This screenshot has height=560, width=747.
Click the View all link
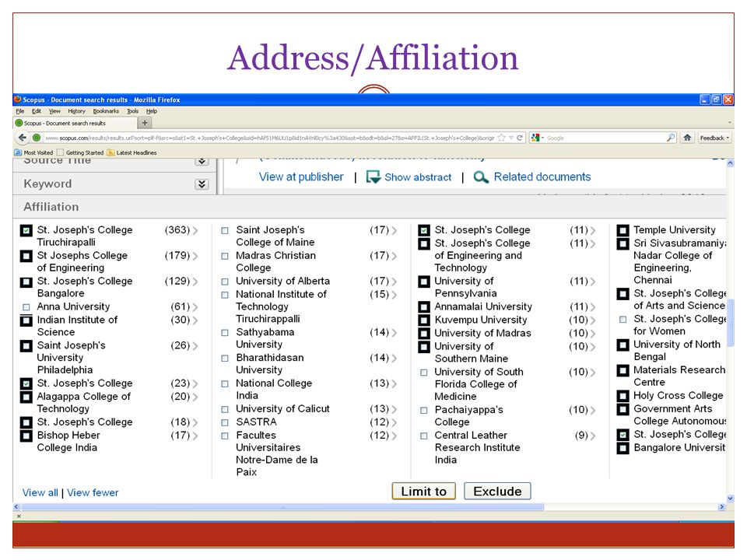[x=40, y=493]
